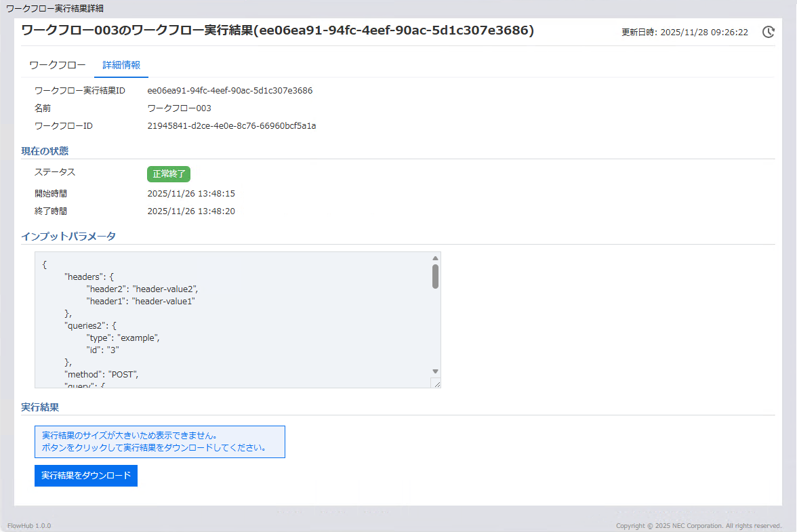The height and width of the screenshot is (532, 797).
Task: Click the 終了時間 timestamp value
Action: pos(191,211)
